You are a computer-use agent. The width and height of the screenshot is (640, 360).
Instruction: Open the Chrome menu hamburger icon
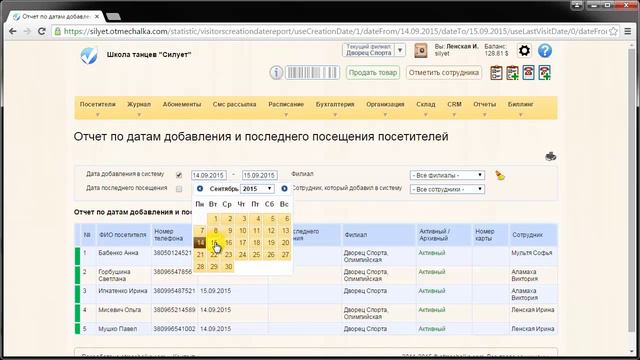pos(628,31)
